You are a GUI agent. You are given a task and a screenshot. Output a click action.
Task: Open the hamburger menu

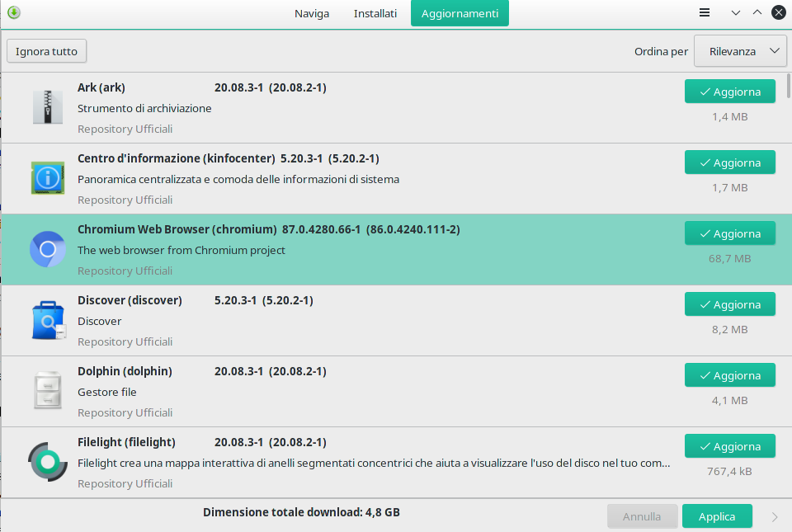(x=704, y=12)
